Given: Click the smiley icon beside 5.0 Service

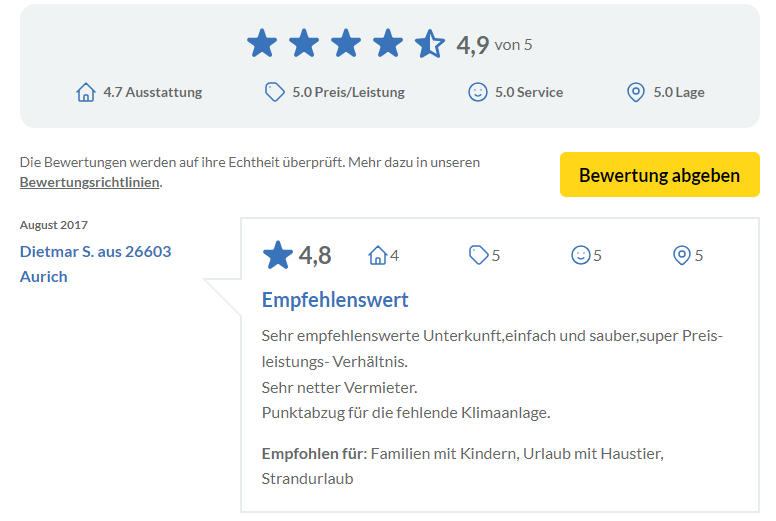Looking at the screenshot, I should point(478,92).
